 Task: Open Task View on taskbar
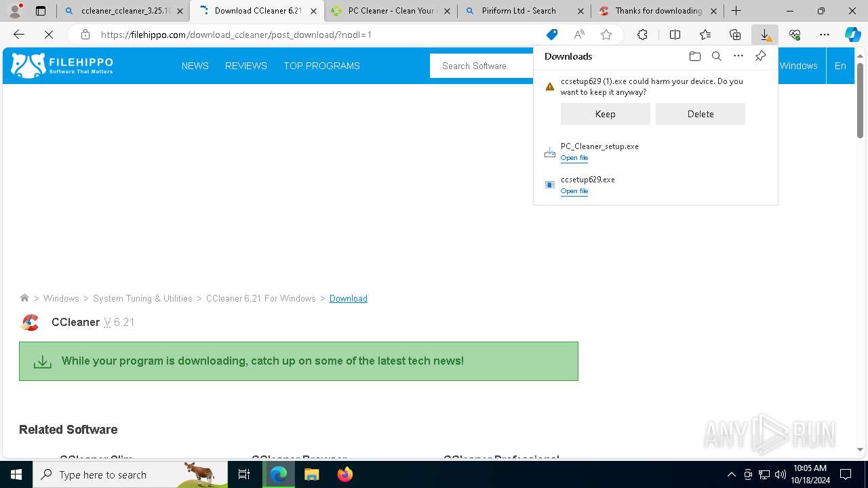point(244,474)
